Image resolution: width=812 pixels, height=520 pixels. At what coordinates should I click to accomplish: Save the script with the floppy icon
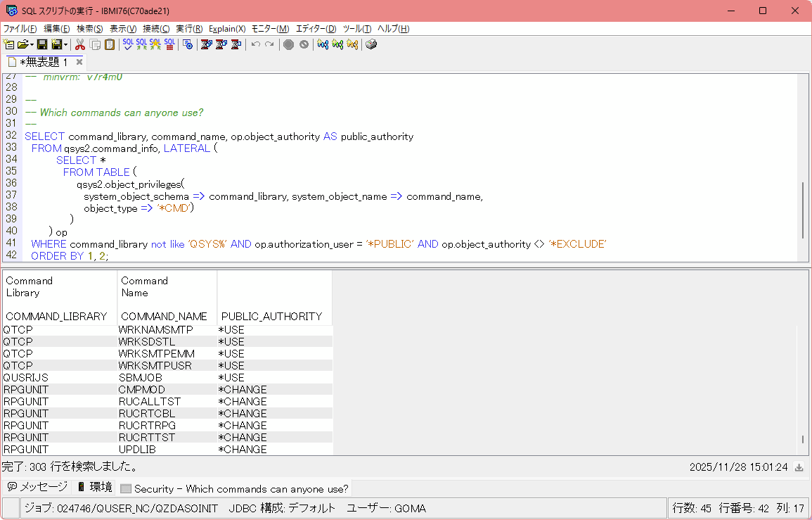coord(42,44)
